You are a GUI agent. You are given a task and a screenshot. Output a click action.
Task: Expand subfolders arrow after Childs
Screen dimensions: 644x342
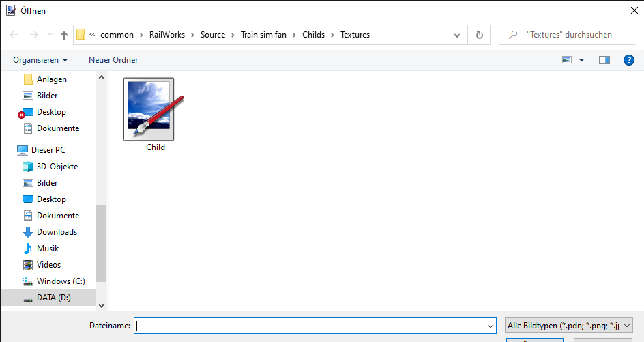click(x=333, y=35)
